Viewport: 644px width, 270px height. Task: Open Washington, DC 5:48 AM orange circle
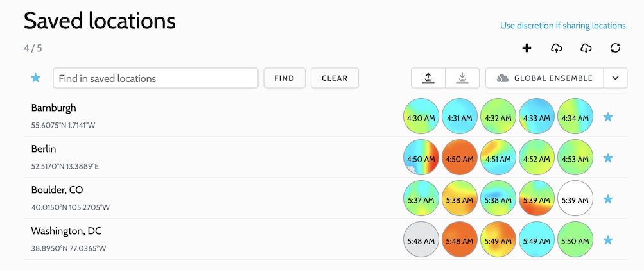(x=460, y=239)
